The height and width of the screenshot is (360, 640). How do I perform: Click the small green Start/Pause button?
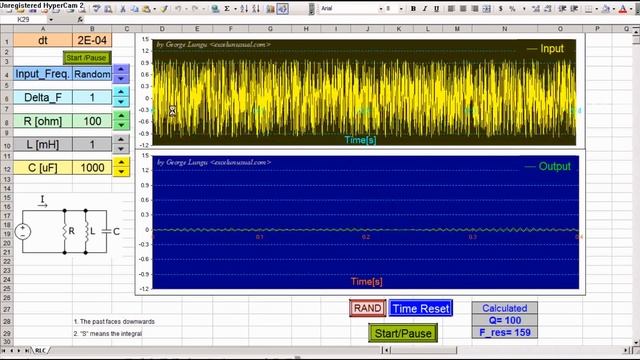point(87,58)
